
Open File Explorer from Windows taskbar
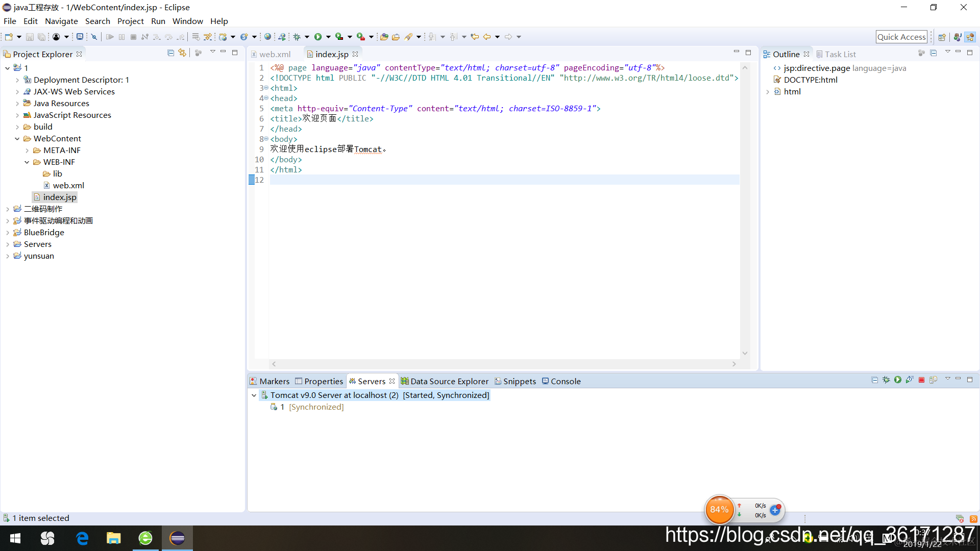pos(113,538)
